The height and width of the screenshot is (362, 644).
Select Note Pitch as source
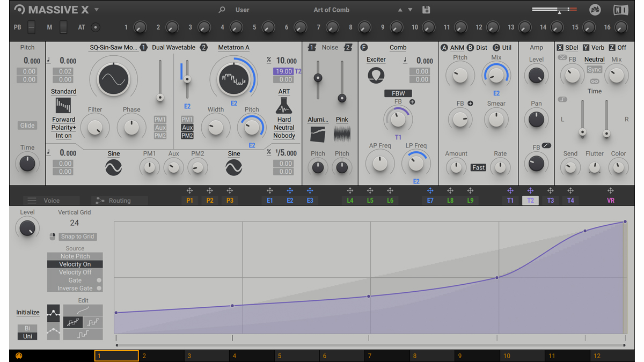(x=75, y=256)
